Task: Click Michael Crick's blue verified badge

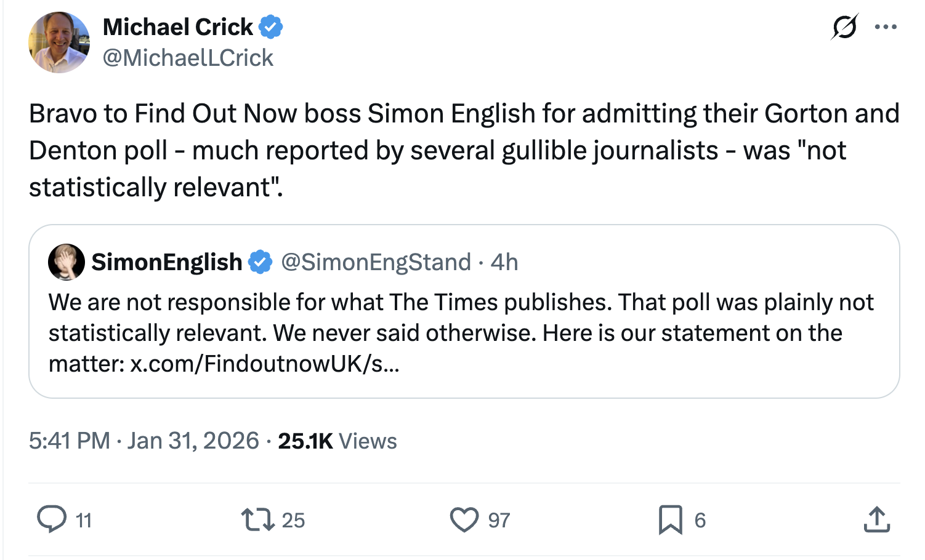Action: click(x=270, y=27)
